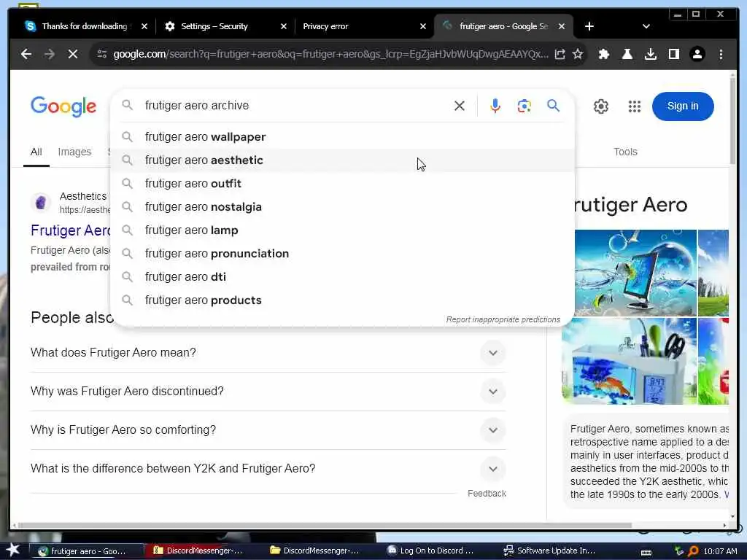Open a new browser tab
The height and width of the screenshot is (560, 747).
[589, 26]
